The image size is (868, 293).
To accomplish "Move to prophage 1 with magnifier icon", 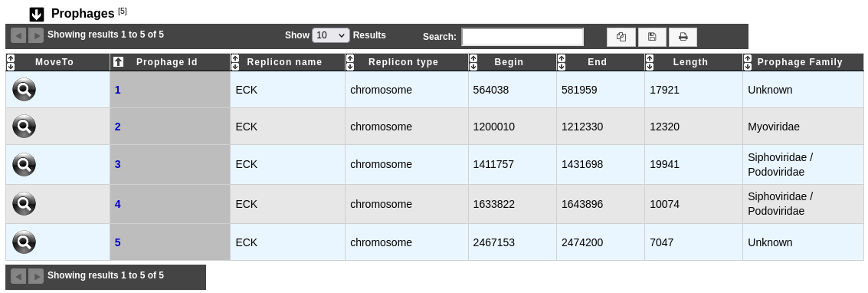I will point(24,89).
